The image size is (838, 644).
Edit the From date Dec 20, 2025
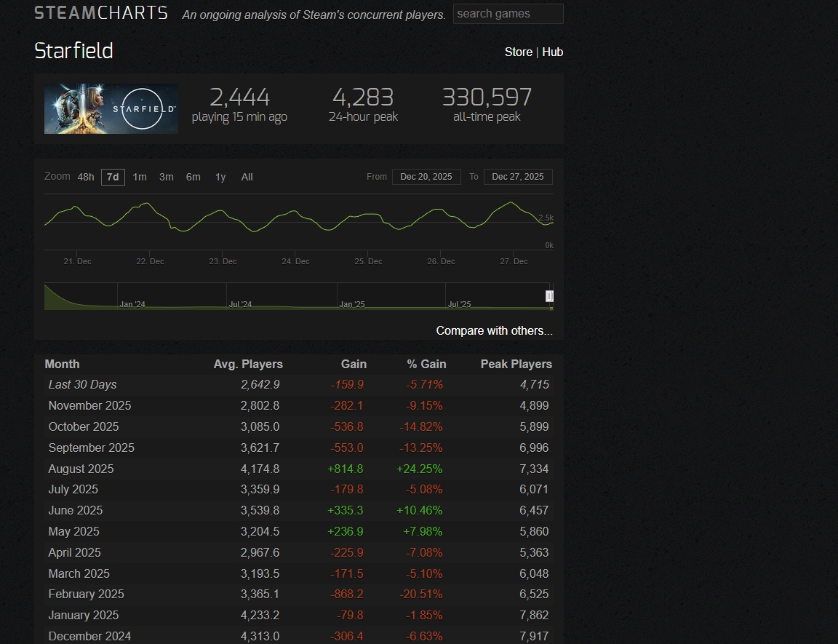click(426, 177)
